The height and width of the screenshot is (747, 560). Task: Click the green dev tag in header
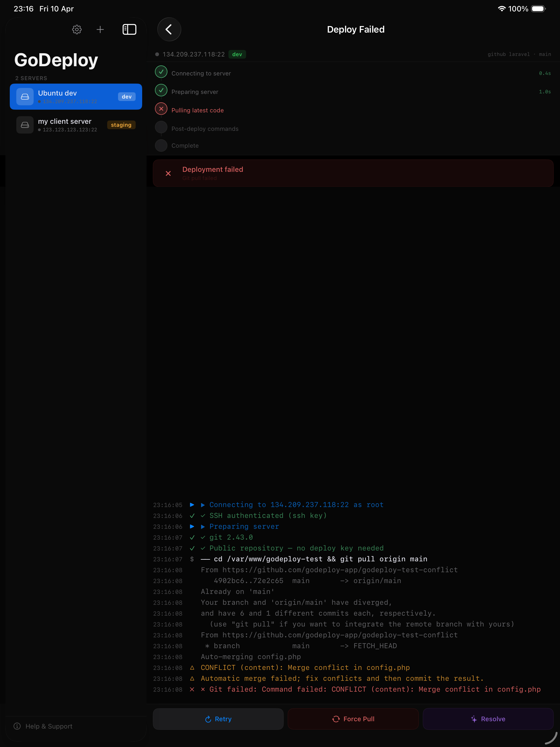tap(237, 54)
